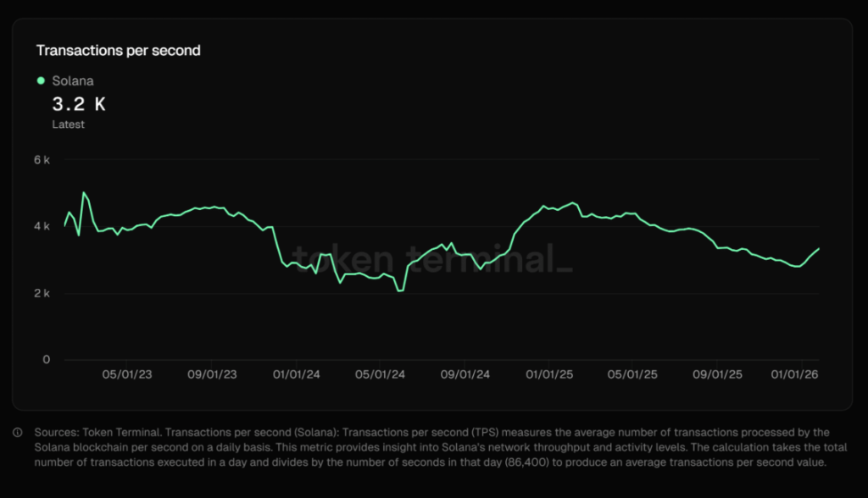
Task: Select the 01/01/25 date axis marker
Action: (550, 374)
